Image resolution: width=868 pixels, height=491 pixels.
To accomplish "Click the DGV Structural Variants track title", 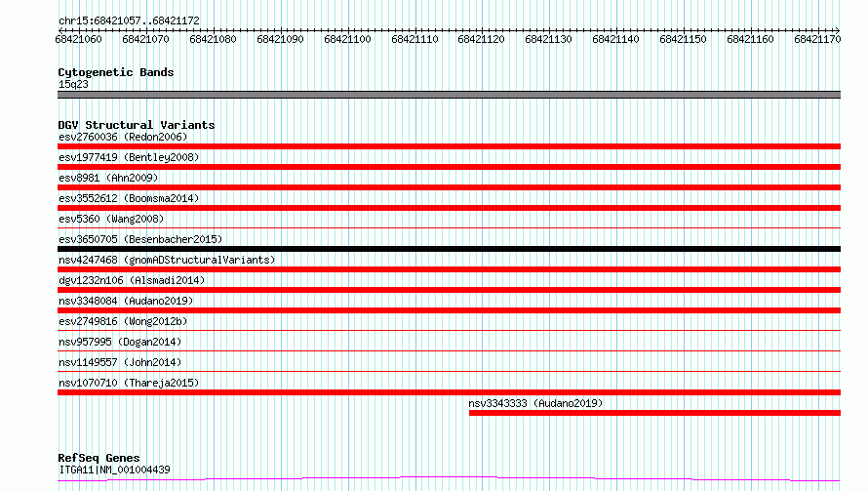I will [x=137, y=125].
